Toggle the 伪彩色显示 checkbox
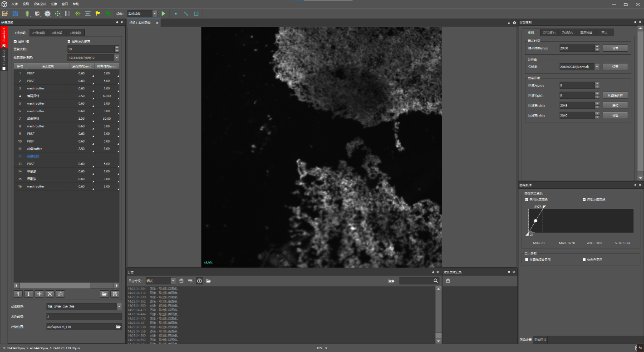This screenshot has width=644, height=352. 584,259
